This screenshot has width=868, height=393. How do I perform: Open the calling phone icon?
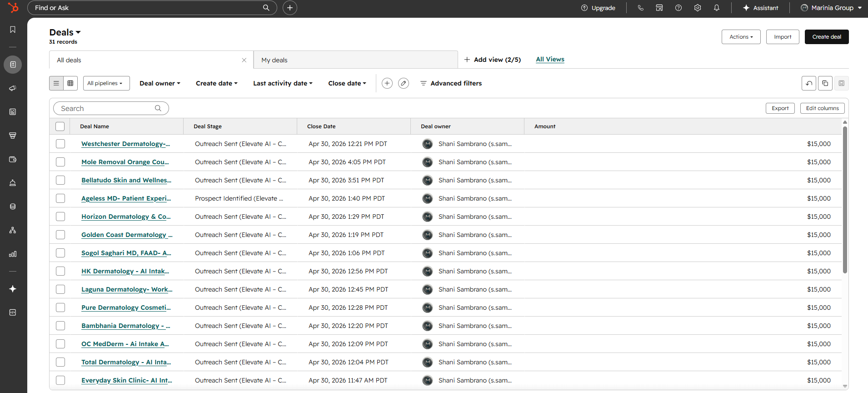point(641,8)
